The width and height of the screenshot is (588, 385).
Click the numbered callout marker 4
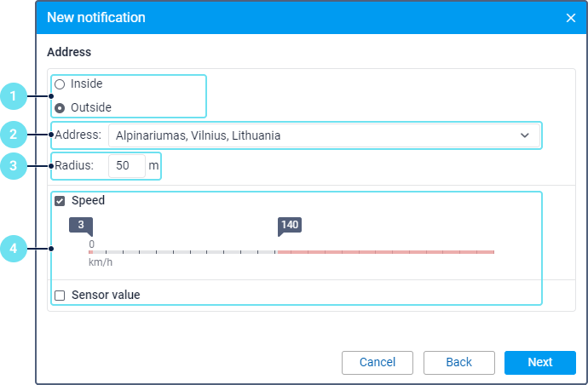click(x=14, y=249)
